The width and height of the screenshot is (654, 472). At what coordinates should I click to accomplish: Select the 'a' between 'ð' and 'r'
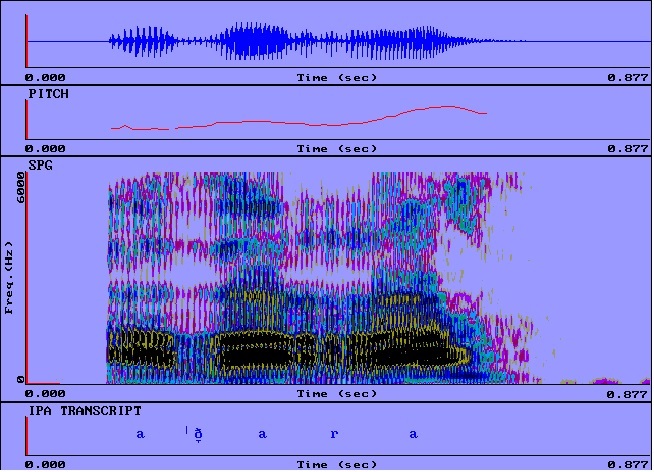(262, 434)
